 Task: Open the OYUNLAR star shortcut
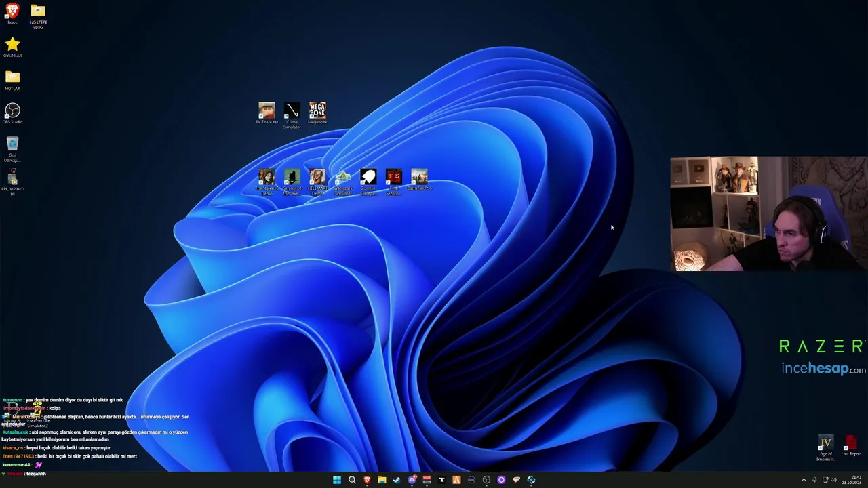[x=12, y=46]
